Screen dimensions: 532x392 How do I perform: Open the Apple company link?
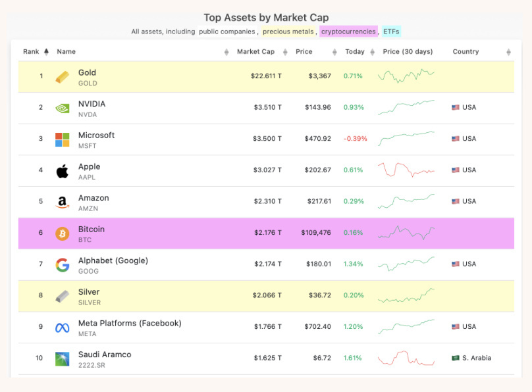click(90, 166)
